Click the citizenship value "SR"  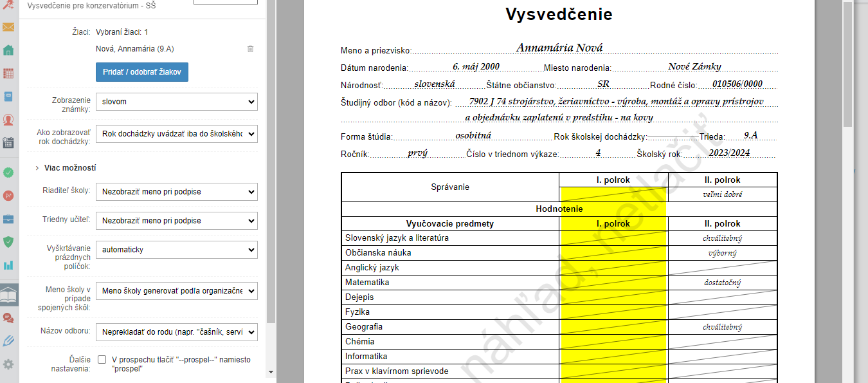(x=603, y=84)
